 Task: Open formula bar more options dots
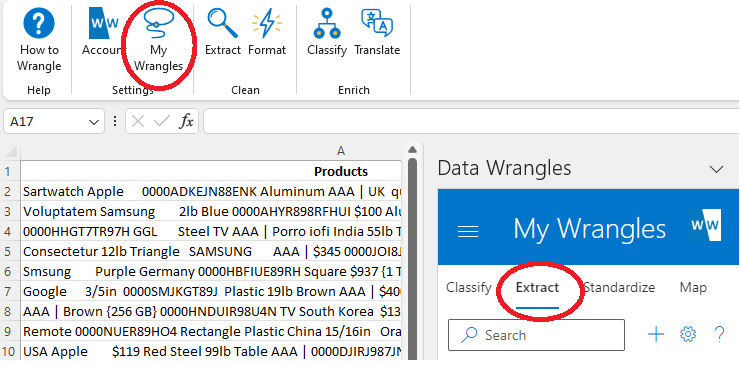[115, 122]
